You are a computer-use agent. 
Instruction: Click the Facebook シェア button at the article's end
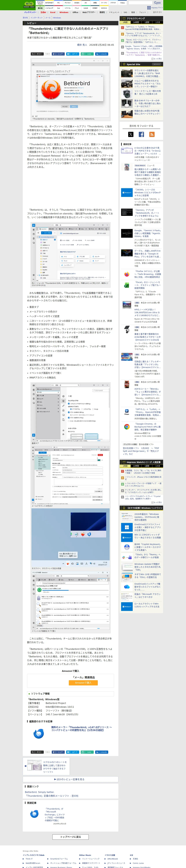[58, 752]
